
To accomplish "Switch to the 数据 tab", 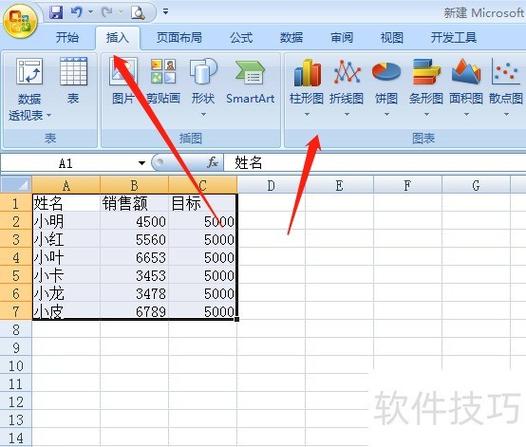I will tap(292, 37).
